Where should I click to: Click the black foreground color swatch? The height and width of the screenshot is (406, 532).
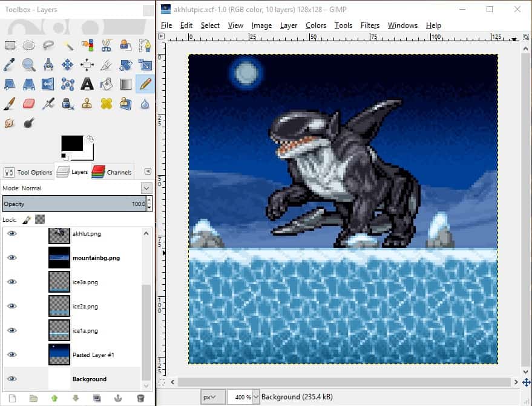point(72,143)
